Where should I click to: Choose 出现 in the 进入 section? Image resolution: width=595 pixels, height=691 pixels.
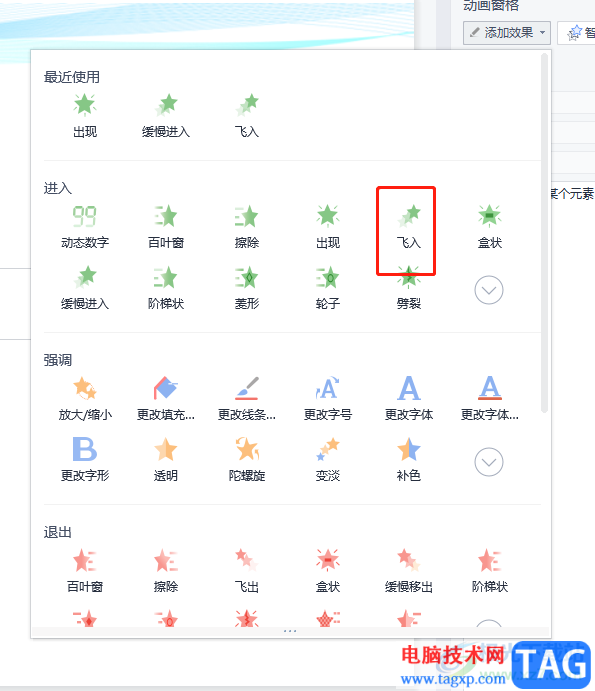328,227
